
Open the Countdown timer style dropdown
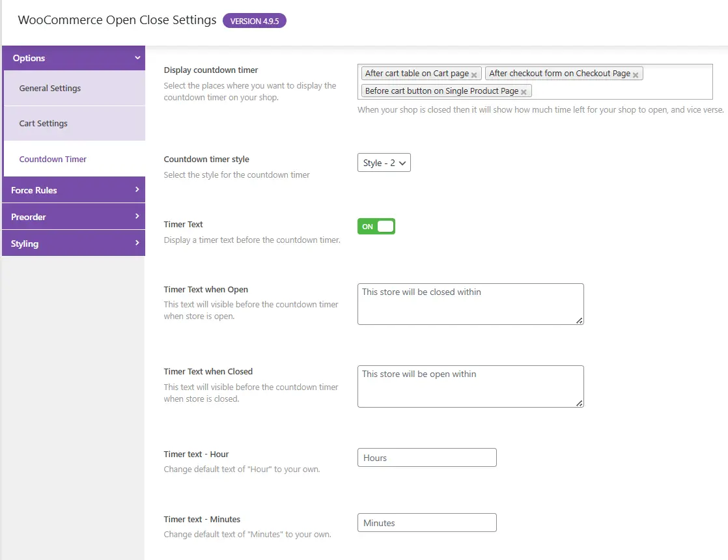(384, 163)
